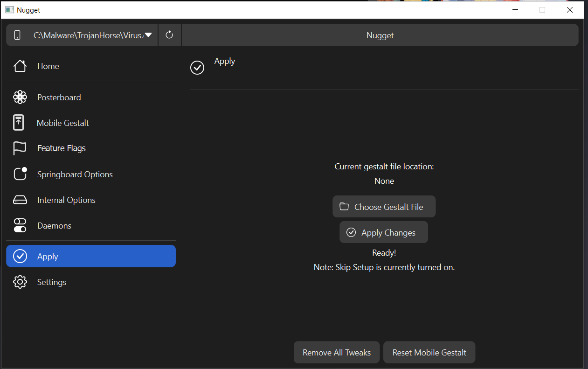Click the Apply Changes button
588x369 pixels.
coord(383,232)
